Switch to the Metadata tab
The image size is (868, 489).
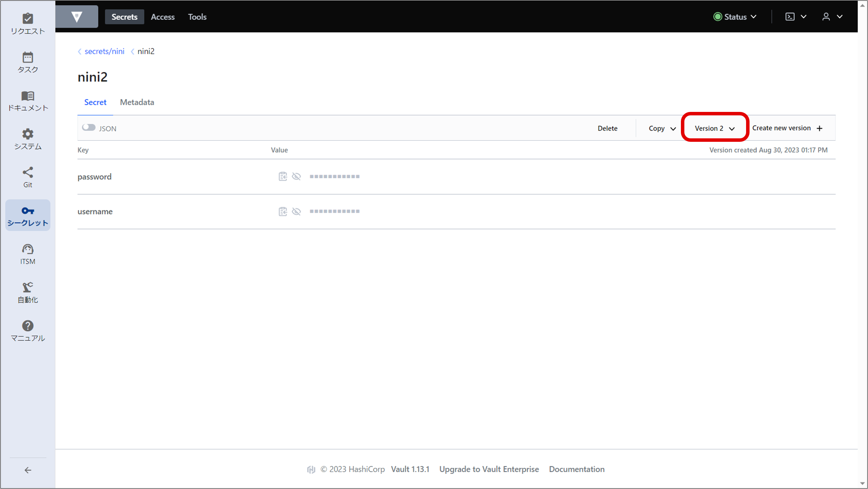point(137,102)
